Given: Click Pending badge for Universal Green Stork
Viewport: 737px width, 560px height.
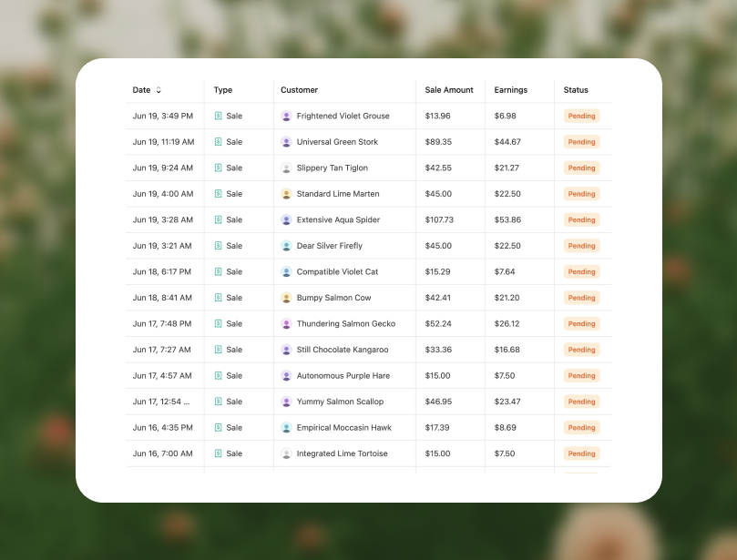Looking at the screenshot, I should click(x=581, y=142).
